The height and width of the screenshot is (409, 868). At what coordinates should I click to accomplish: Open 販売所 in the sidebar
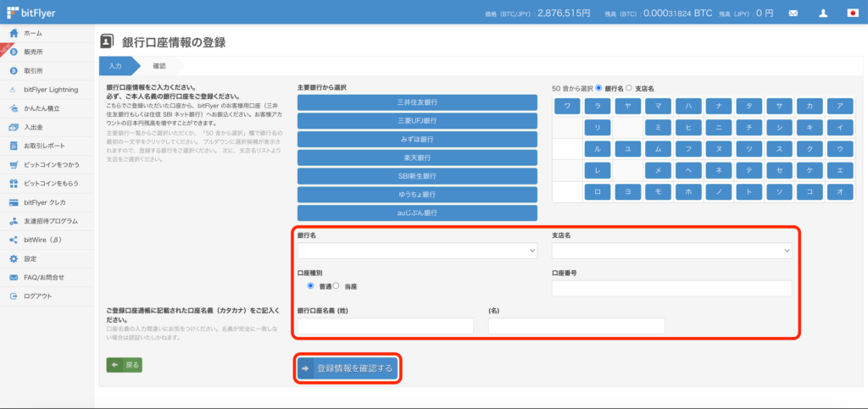point(47,52)
